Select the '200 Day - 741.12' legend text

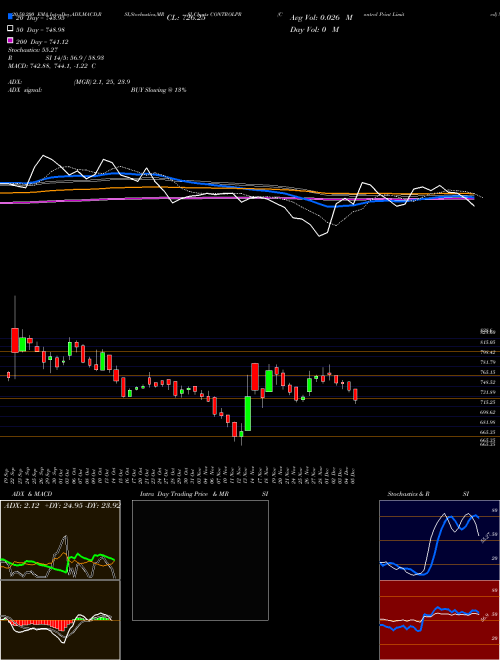(x=42, y=41)
